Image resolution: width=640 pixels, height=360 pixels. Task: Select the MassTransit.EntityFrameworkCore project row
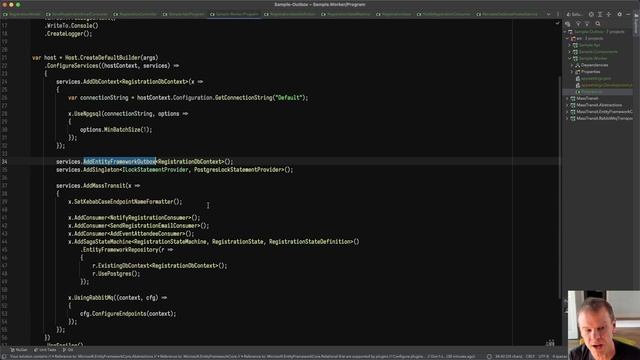[599, 111]
